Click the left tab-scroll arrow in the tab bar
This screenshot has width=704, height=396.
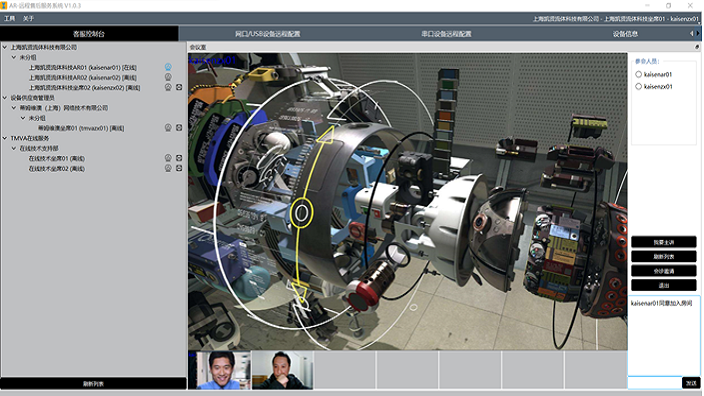pos(691,33)
